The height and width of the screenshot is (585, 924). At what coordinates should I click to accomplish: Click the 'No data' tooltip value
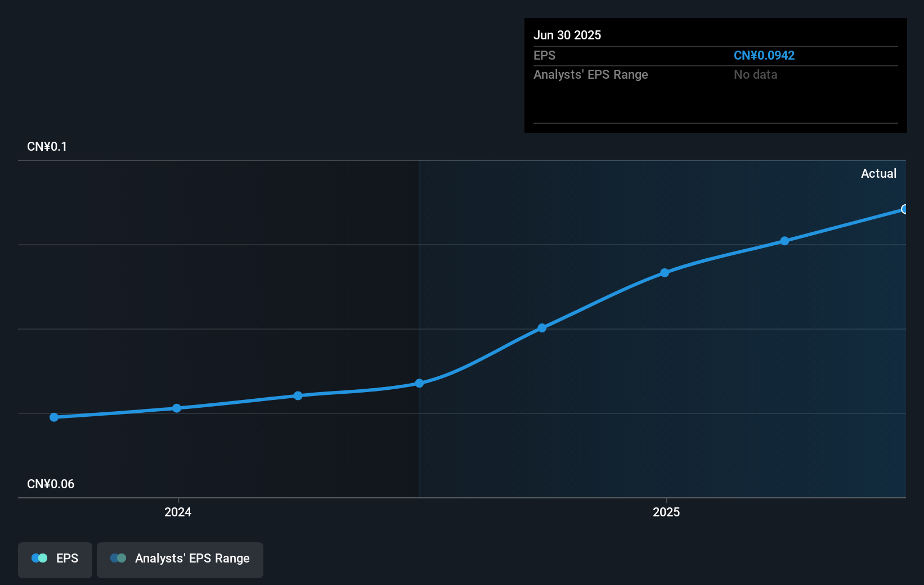tap(755, 75)
